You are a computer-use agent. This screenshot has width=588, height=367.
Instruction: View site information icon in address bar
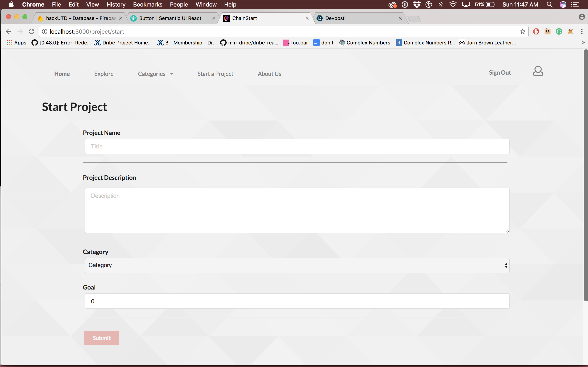pos(45,32)
